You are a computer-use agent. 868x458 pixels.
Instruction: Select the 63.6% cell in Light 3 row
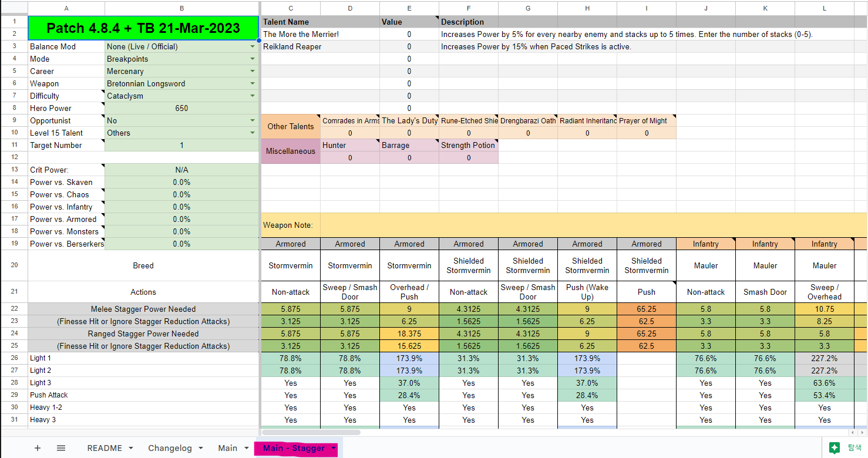(x=825, y=383)
